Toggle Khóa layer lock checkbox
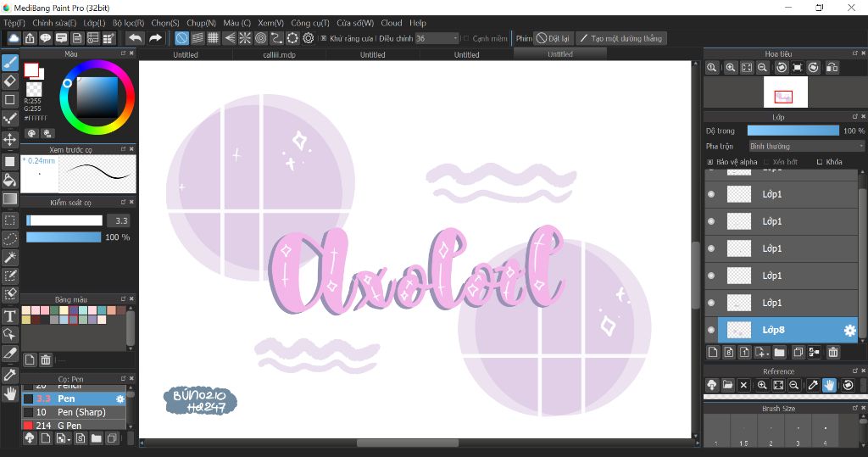Screen dimensions: 868x457 [820, 162]
